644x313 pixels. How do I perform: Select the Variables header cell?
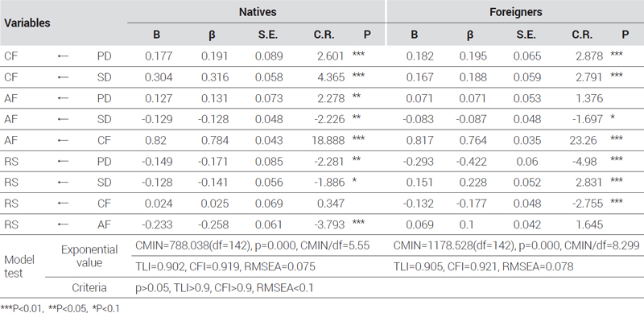[x=27, y=23]
